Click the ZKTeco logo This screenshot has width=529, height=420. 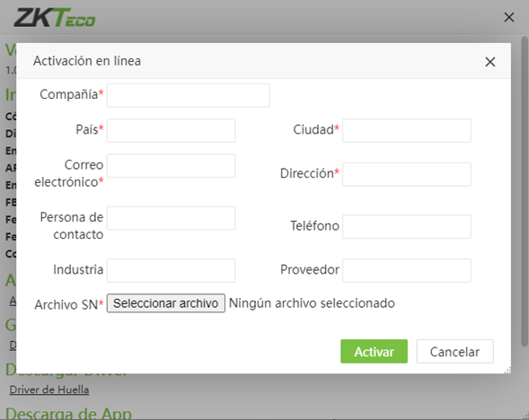coord(54,18)
